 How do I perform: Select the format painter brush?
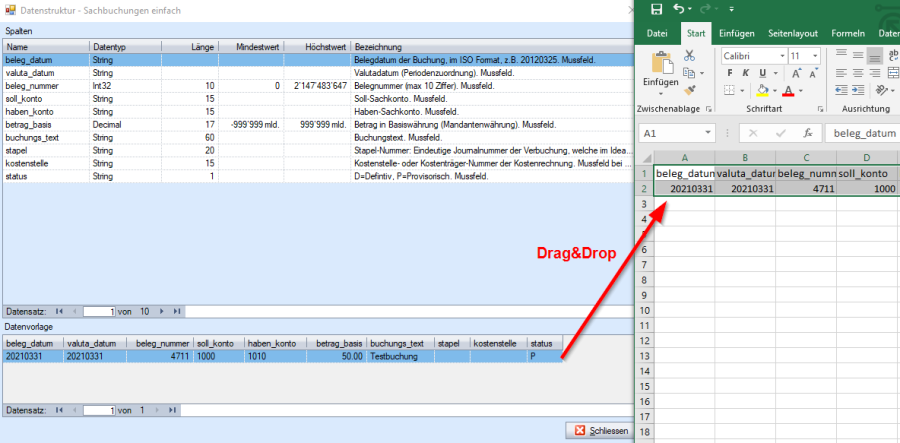[x=689, y=91]
